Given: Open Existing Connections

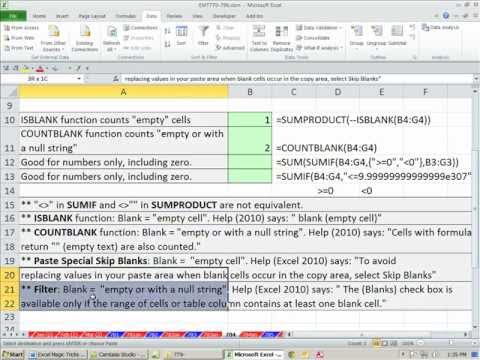Looking at the screenshot, I should pyautogui.click(x=85, y=39).
